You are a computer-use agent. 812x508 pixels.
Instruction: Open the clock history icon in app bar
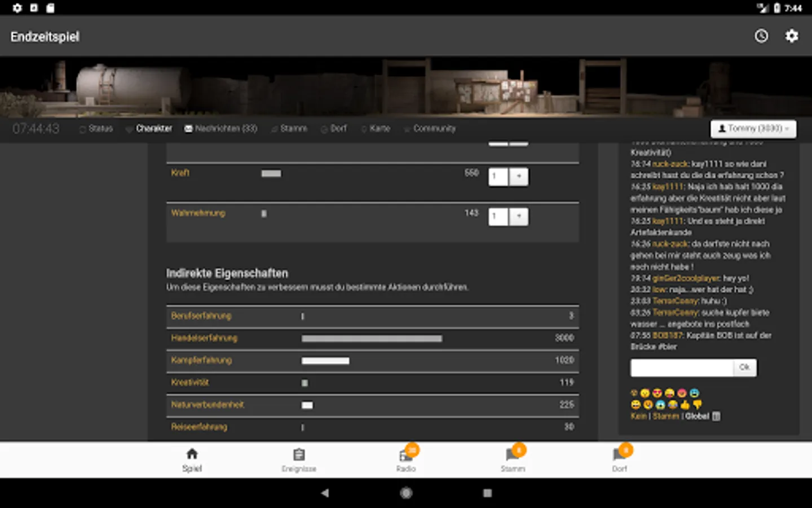[x=761, y=36]
